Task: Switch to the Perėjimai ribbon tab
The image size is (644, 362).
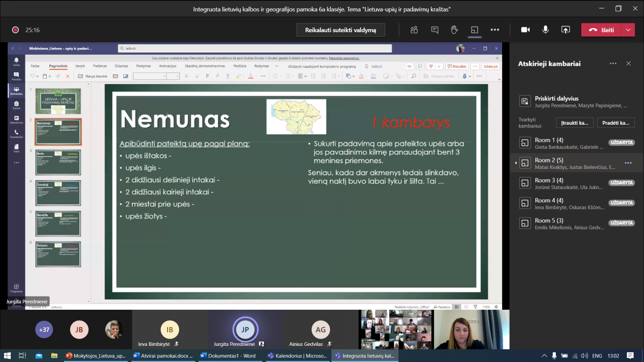Action: [x=143, y=66]
